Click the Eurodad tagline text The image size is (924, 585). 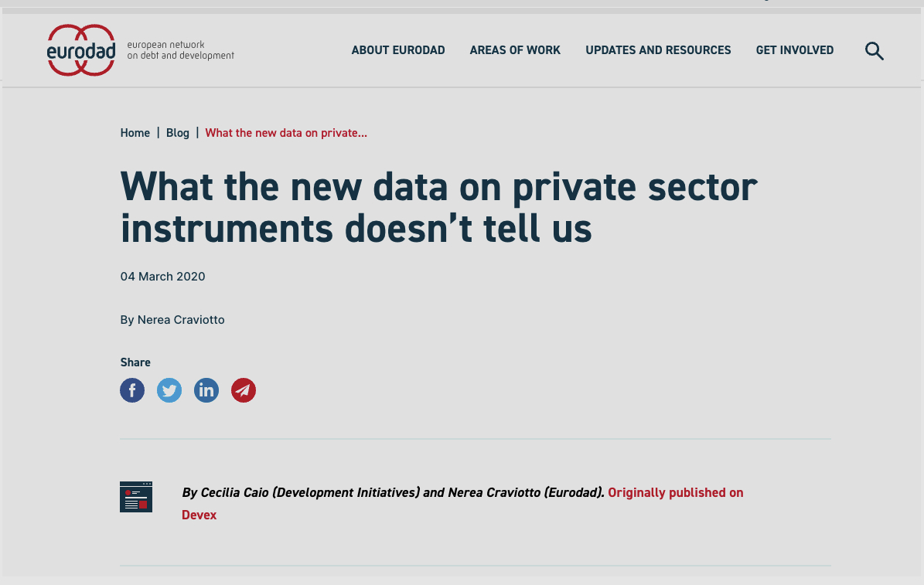pyautogui.click(x=180, y=50)
